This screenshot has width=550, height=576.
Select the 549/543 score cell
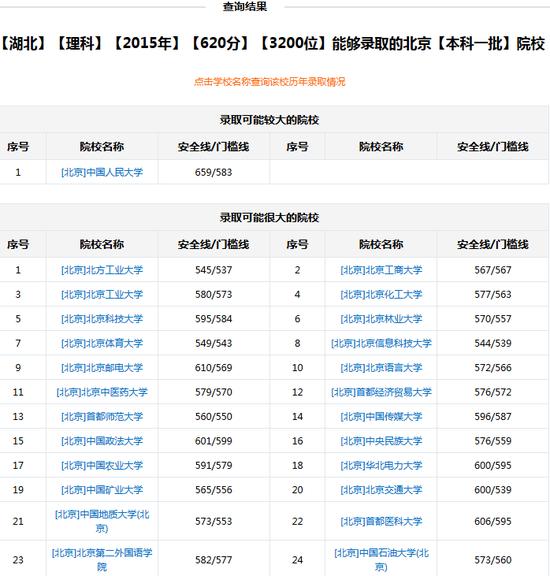(x=213, y=343)
